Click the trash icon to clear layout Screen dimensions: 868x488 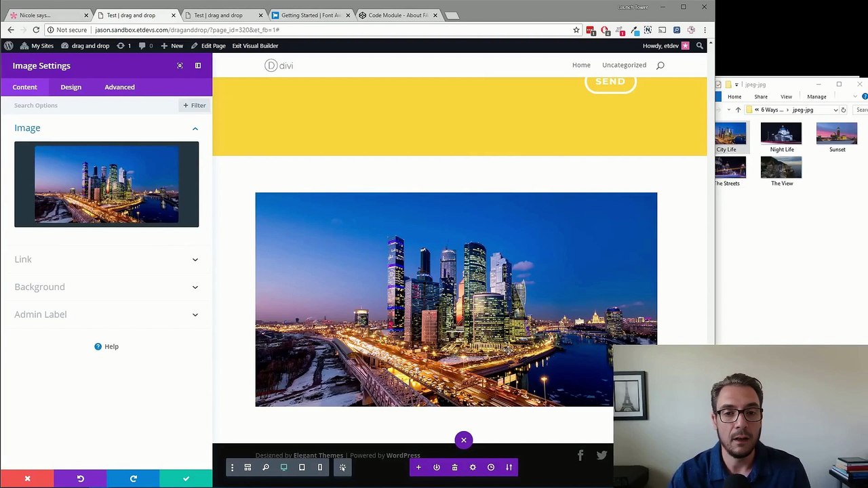click(454, 467)
